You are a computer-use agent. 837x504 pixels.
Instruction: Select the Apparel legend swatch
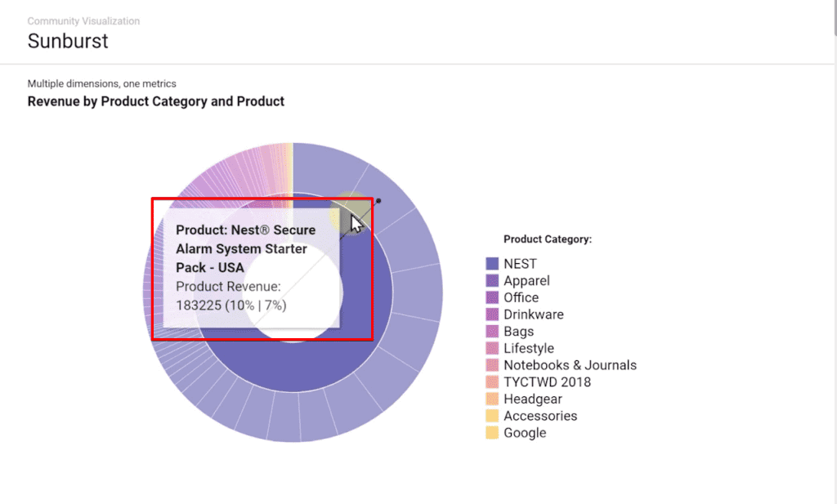(x=491, y=280)
